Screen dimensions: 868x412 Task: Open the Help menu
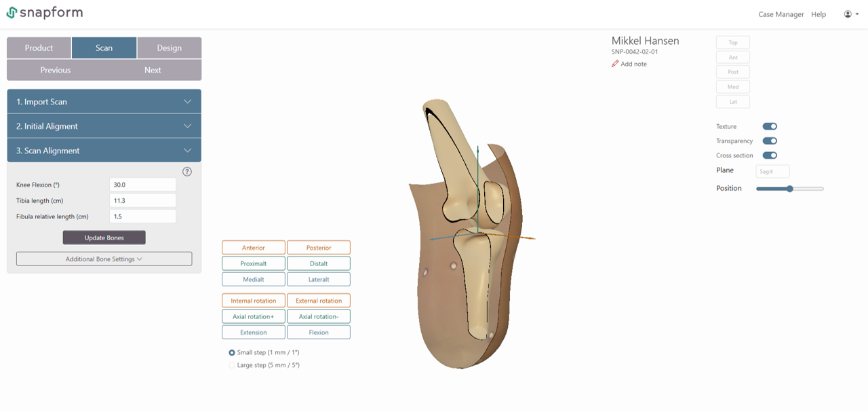coord(818,14)
